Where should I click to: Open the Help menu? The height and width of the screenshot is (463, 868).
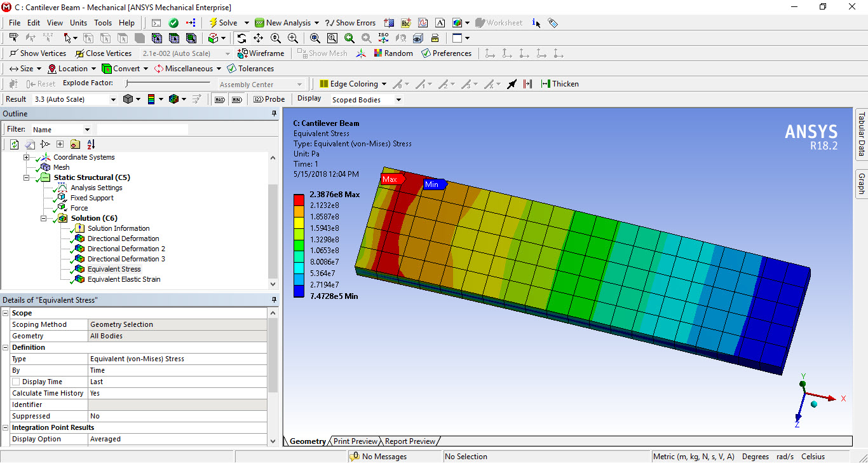[x=126, y=23]
